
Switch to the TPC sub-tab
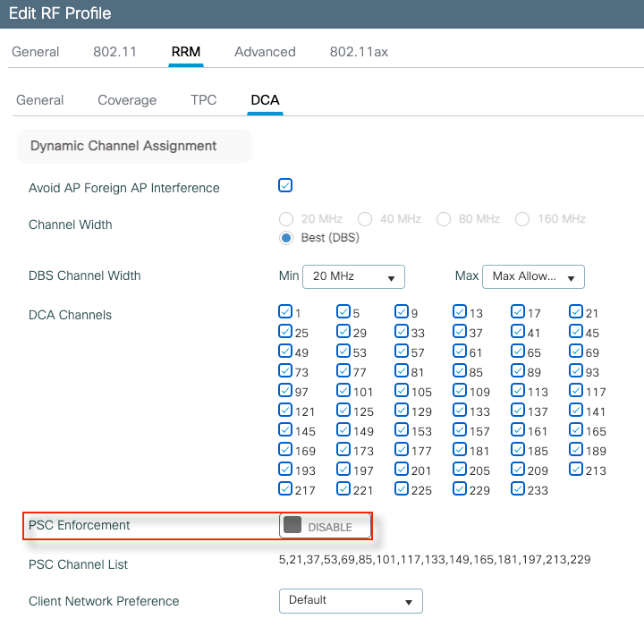pos(204,100)
